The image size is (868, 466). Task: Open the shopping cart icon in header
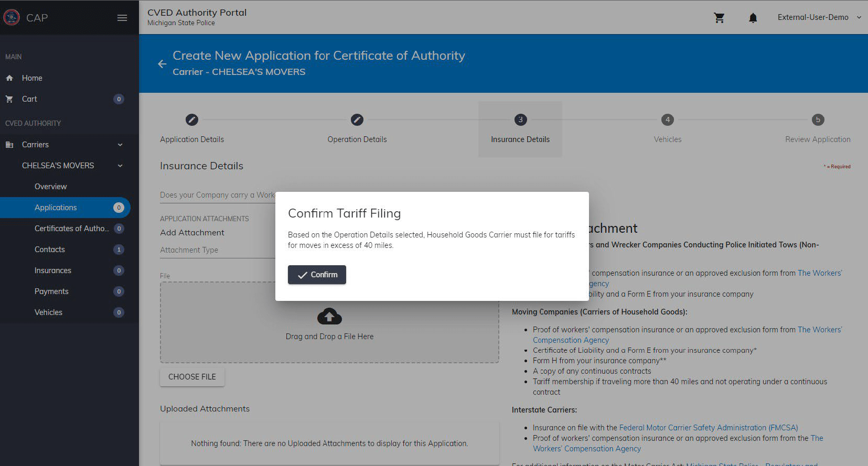click(x=719, y=18)
